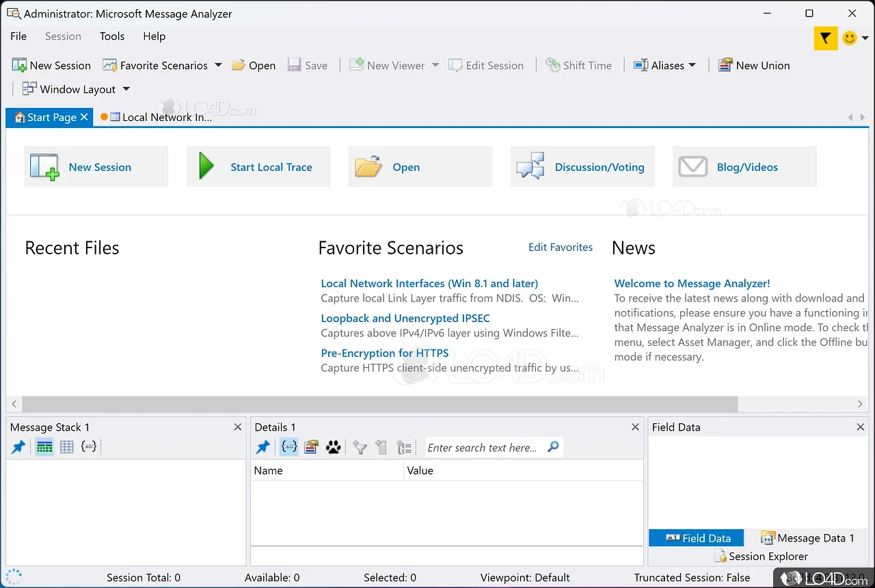Expand the Favorite Scenarios dropdown arrow
The image size is (875, 588).
(x=218, y=66)
